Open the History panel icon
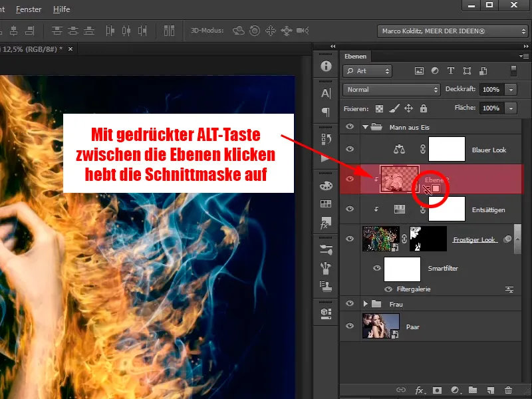Viewport: 532px width, 399px height. (x=326, y=139)
